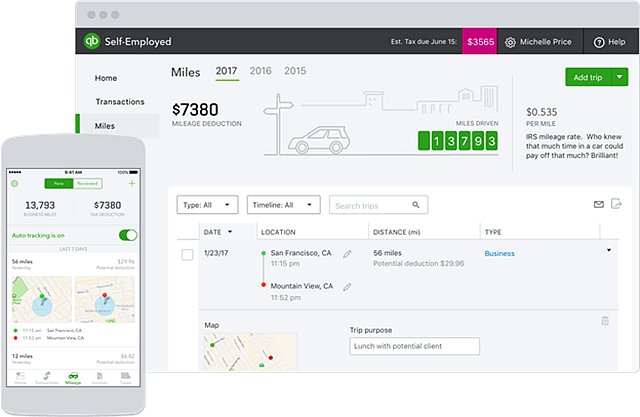
Task: Edit San Francisco, CA location pencil icon
Action: 347,254
